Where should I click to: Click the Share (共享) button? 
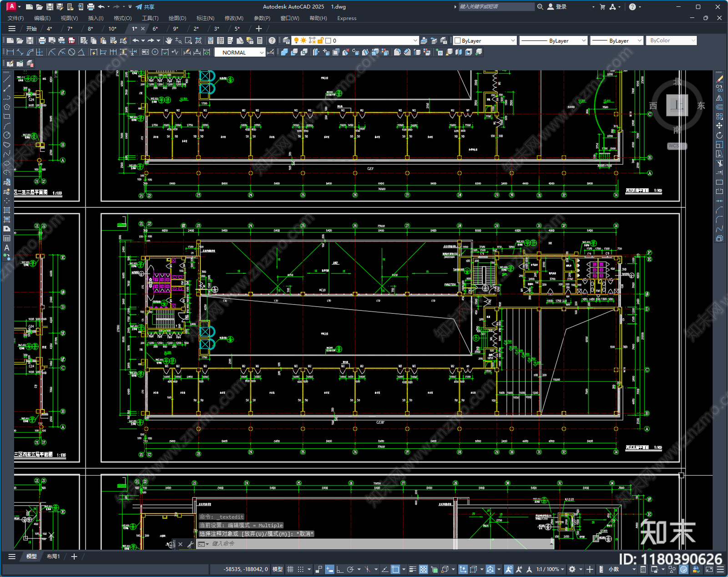145,7
